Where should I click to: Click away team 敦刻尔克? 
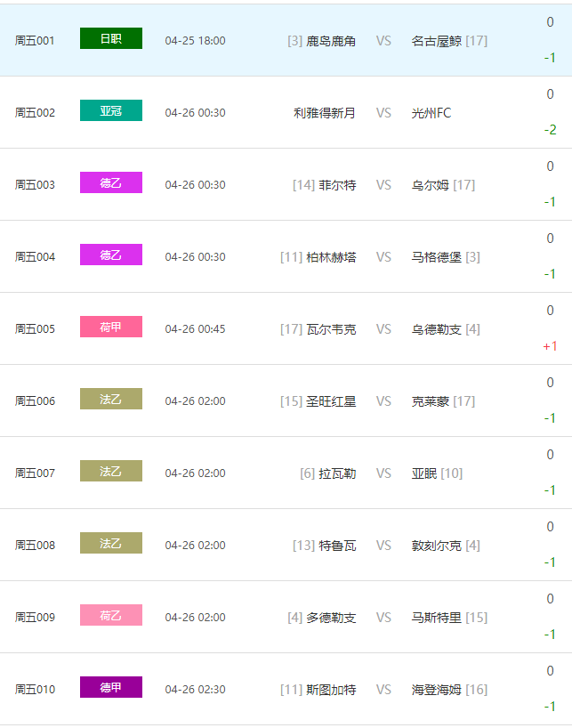(x=437, y=546)
